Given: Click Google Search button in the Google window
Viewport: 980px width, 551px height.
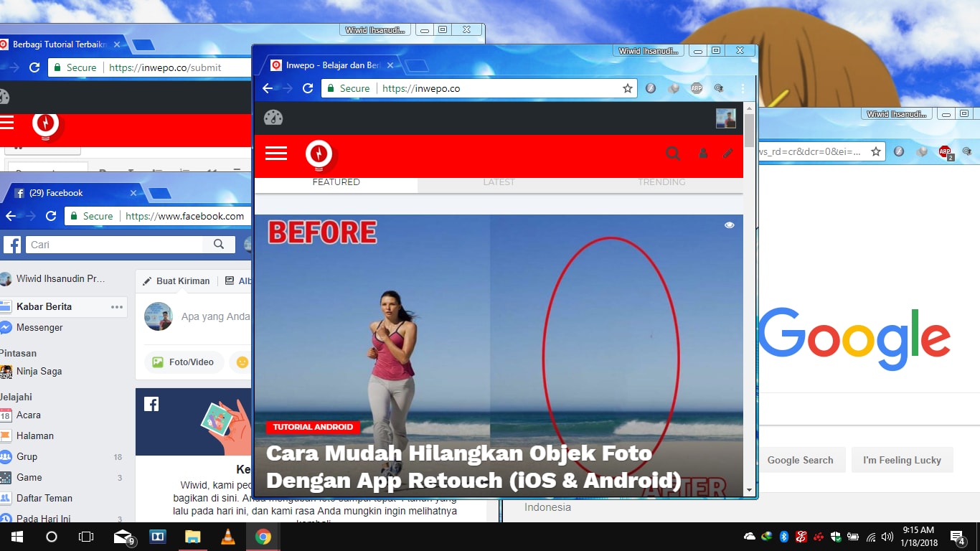Looking at the screenshot, I should [800, 460].
